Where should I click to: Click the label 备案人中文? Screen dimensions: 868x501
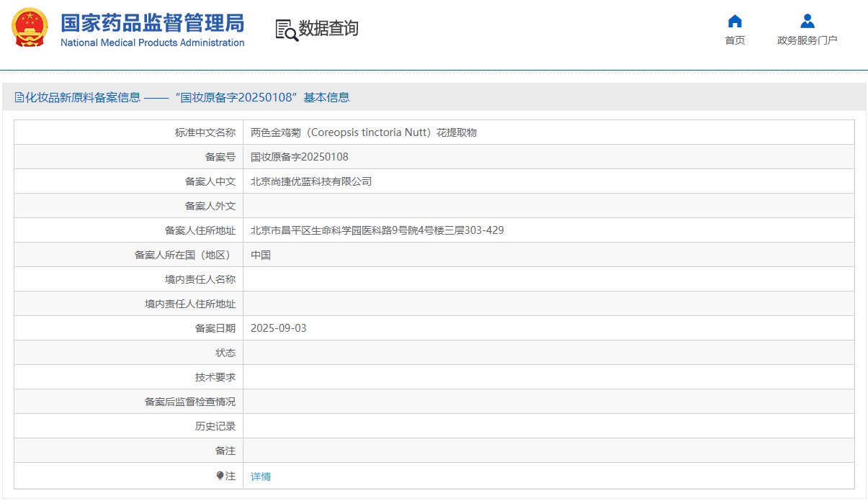(210, 181)
